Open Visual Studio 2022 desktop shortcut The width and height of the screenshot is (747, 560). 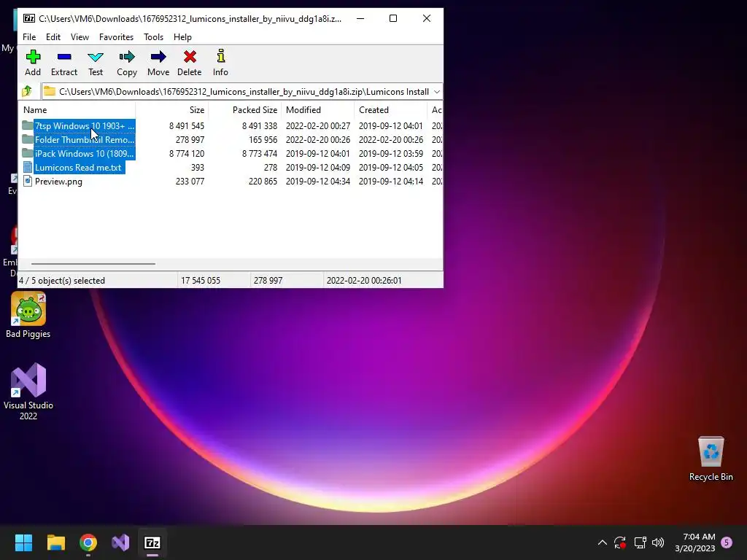28,392
